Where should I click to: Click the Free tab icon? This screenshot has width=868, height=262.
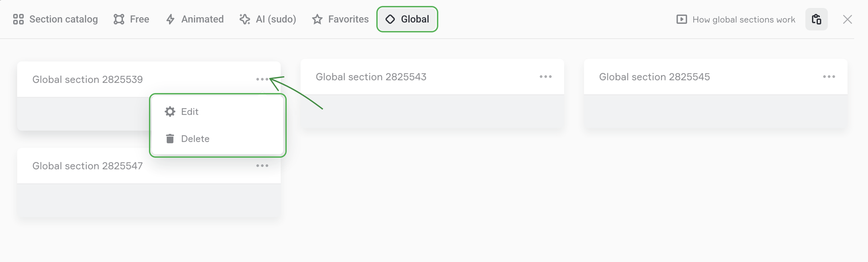(x=119, y=19)
